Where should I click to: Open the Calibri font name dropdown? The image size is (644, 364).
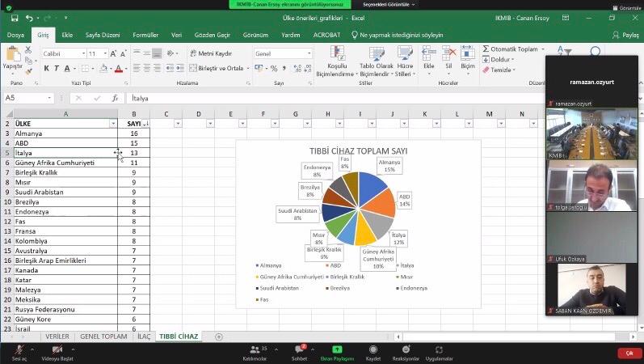(x=82, y=53)
